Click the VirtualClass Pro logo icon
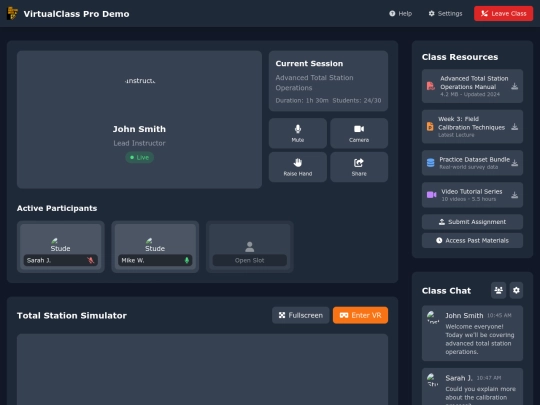540x405 pixels. point(12,13)
